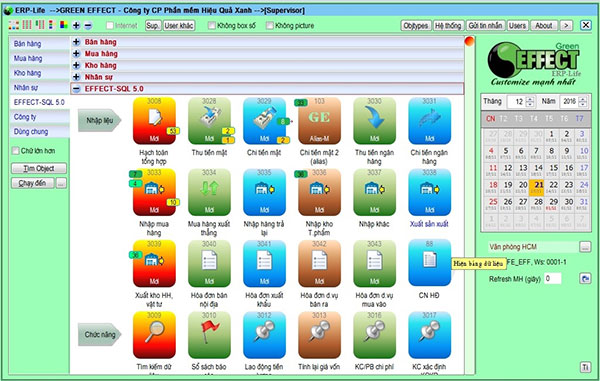Check the Chữ lớn hơn option
This screenshot has width=600, height=381.
tap(15, 151)
